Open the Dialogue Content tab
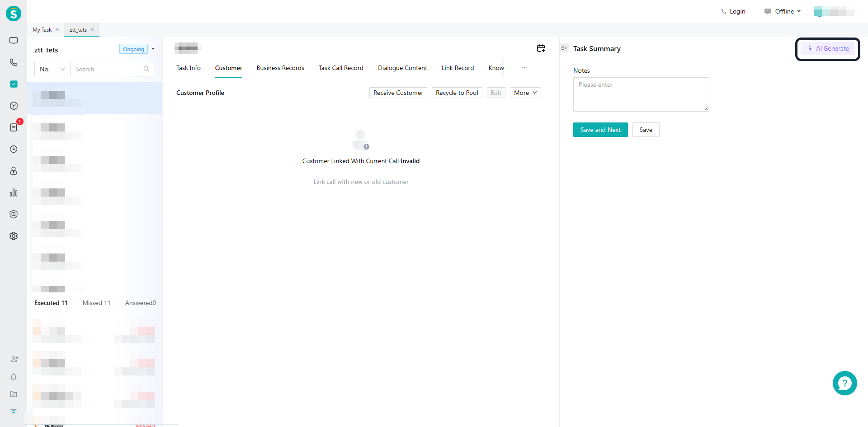Image resolution: width=868 pixels, height=427 pixels. click(x=402, y=68)
